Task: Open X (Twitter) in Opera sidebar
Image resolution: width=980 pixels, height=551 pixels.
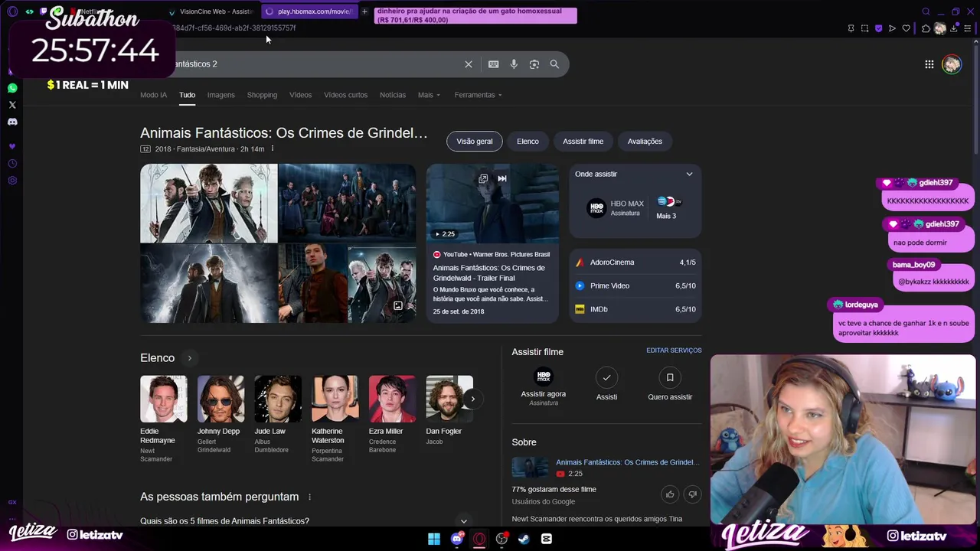Action: 12,105
